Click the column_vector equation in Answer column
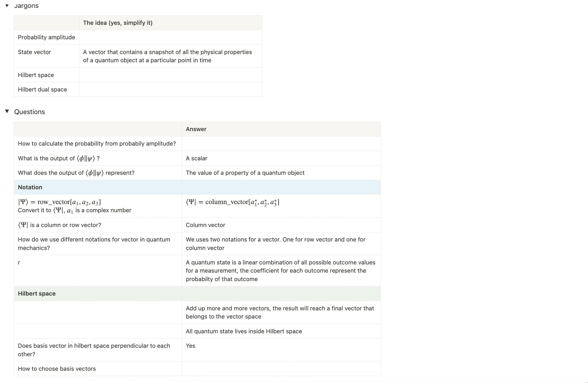Screen dimensions: 588x383 click(233, 202)
